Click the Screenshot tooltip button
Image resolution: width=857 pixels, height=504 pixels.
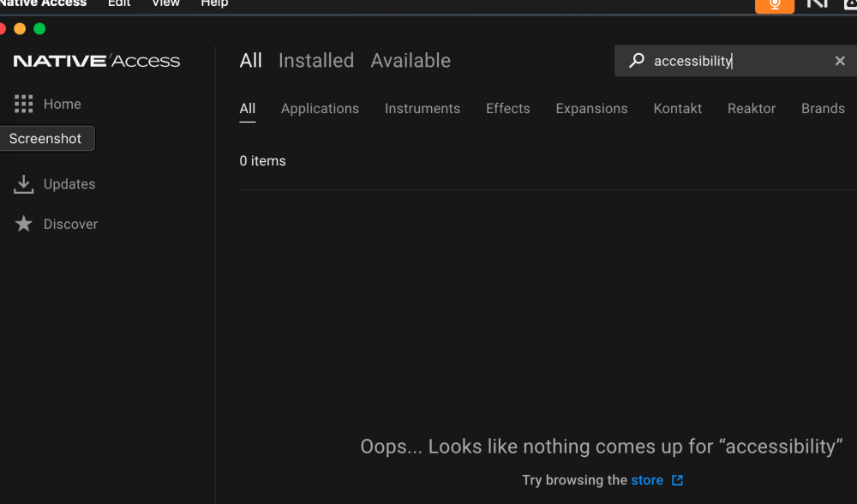[46, 138]
